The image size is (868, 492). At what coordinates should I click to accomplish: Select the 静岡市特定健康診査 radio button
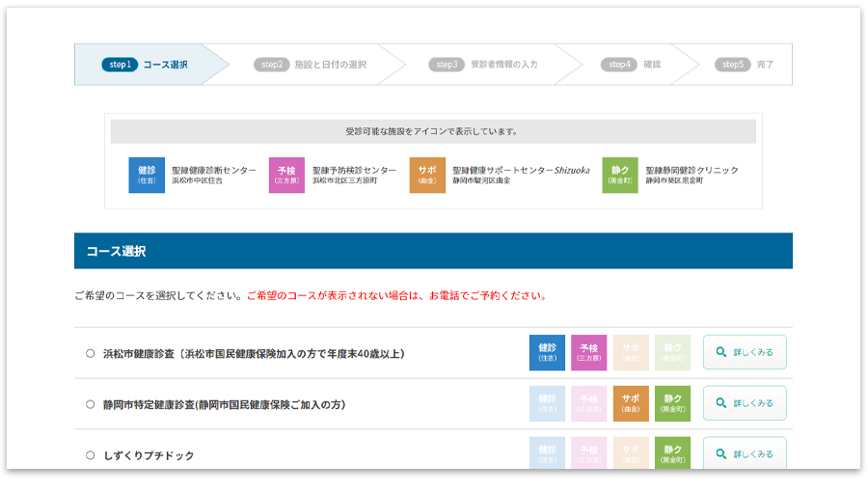tap(90, 404)
